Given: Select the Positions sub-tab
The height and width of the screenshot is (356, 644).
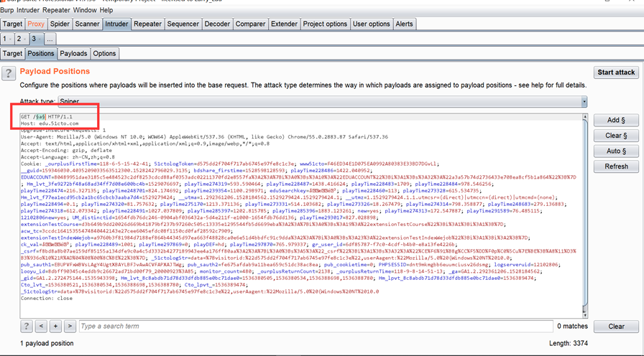Looking at the screenshot, I should (41, 53).
